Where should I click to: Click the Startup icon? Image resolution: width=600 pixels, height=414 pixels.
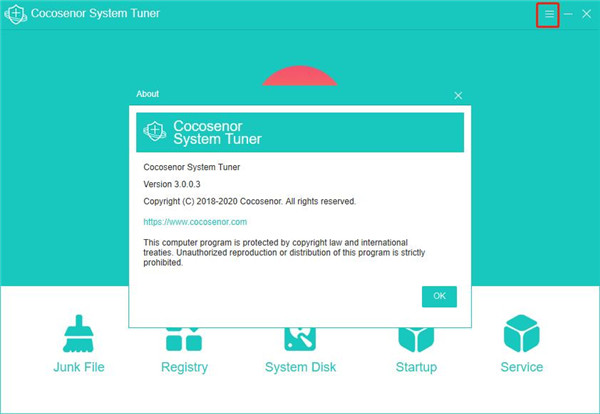click(x=416, y=340)
